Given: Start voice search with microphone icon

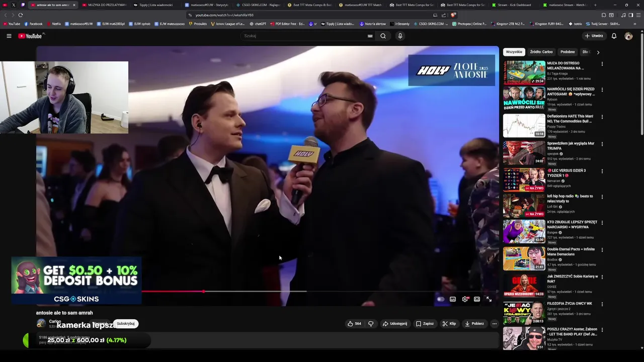Looking at the screenshot, I should pos(400,36).
